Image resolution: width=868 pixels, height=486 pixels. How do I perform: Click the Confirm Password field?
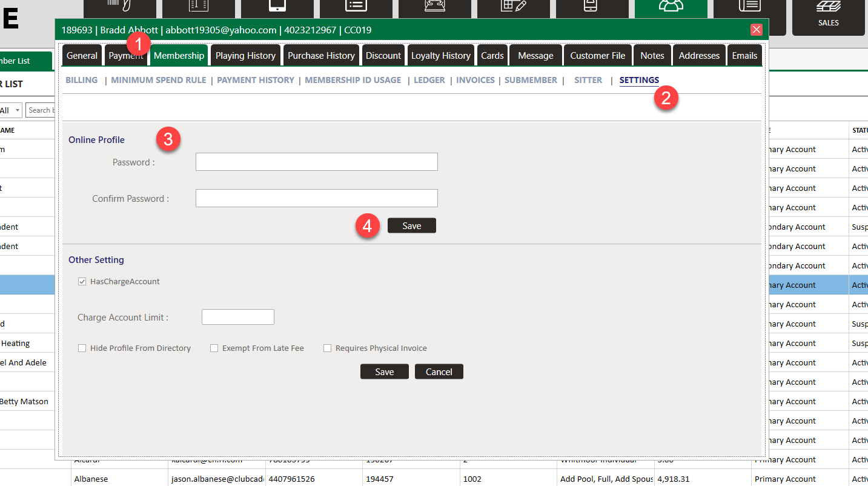pos(316,198)
